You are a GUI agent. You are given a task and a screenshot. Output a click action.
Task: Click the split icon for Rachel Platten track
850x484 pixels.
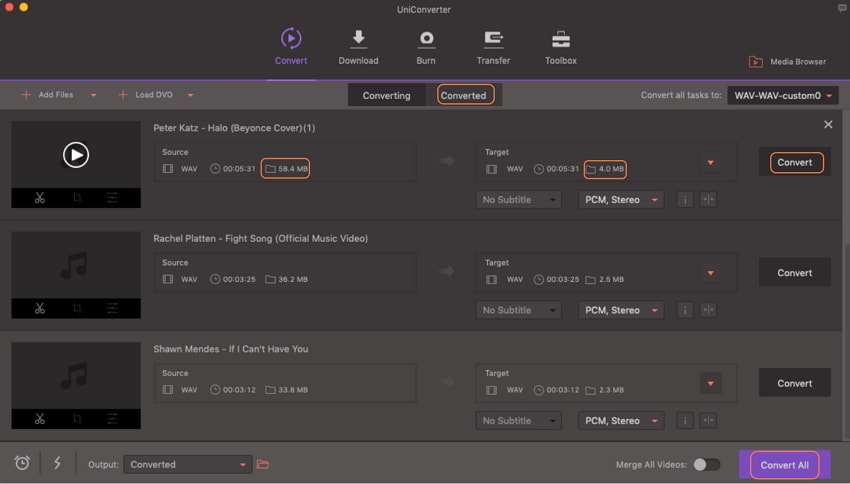tap(709, 310)
